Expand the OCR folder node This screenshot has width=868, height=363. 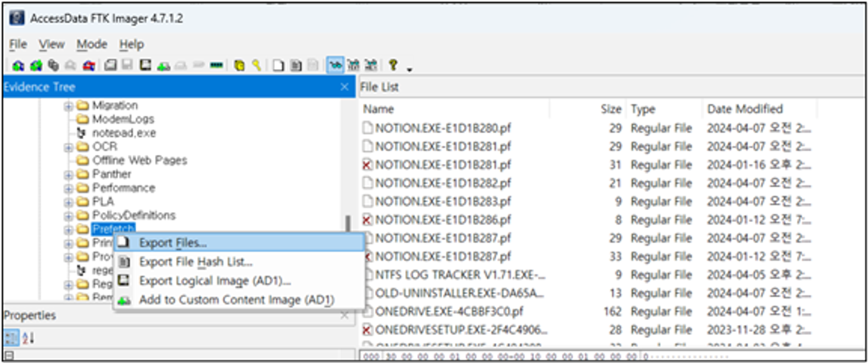pos(68,147)
